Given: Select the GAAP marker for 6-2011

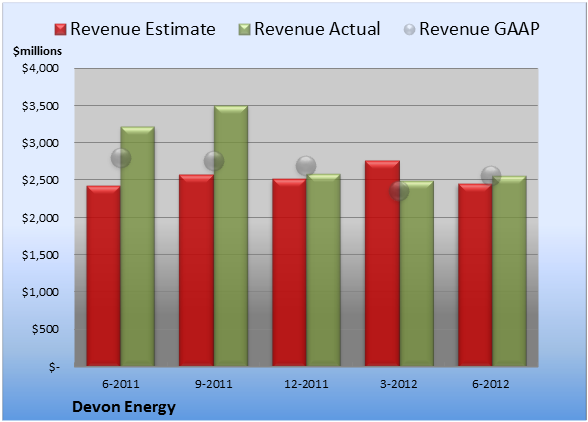Looking at the screenshot, I should 121,158.
